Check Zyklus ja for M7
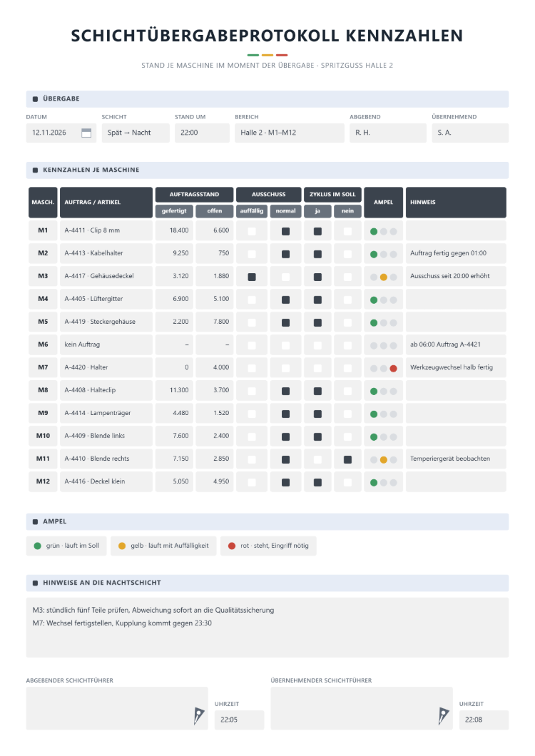 [x=317, y=368]
